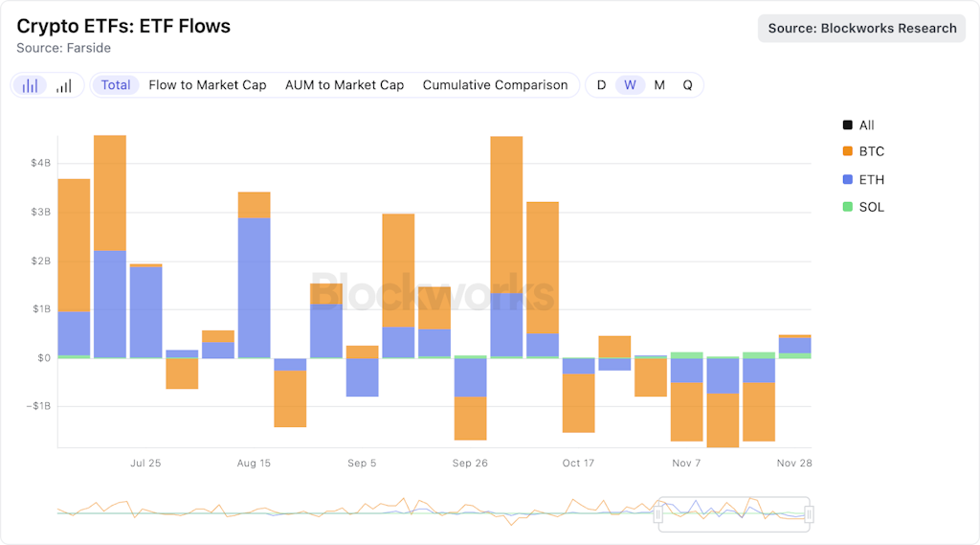Set interval to quarterly (Q)
The width and height of the screenshot is (980, 545).
687,85
